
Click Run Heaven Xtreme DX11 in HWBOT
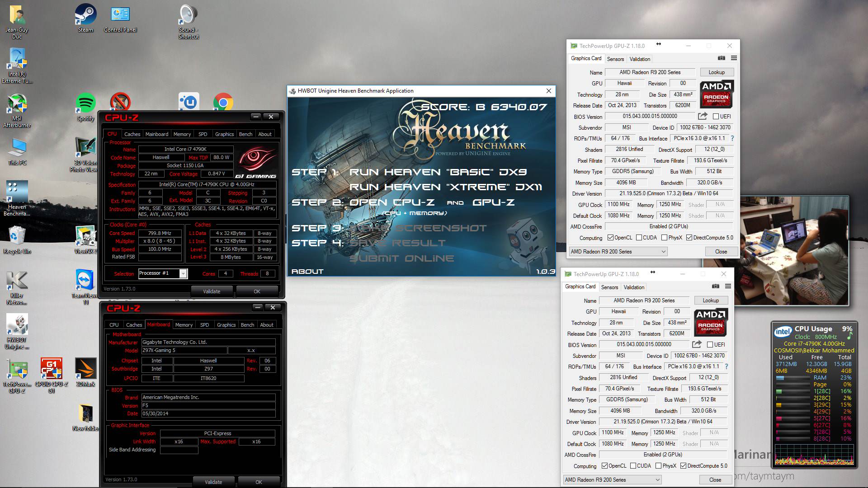(446, 187)
